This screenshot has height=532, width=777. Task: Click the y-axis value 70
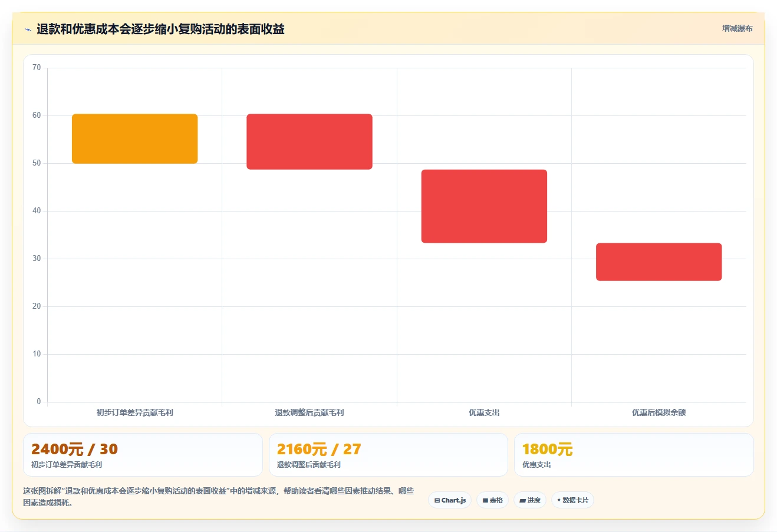point(37,68)
